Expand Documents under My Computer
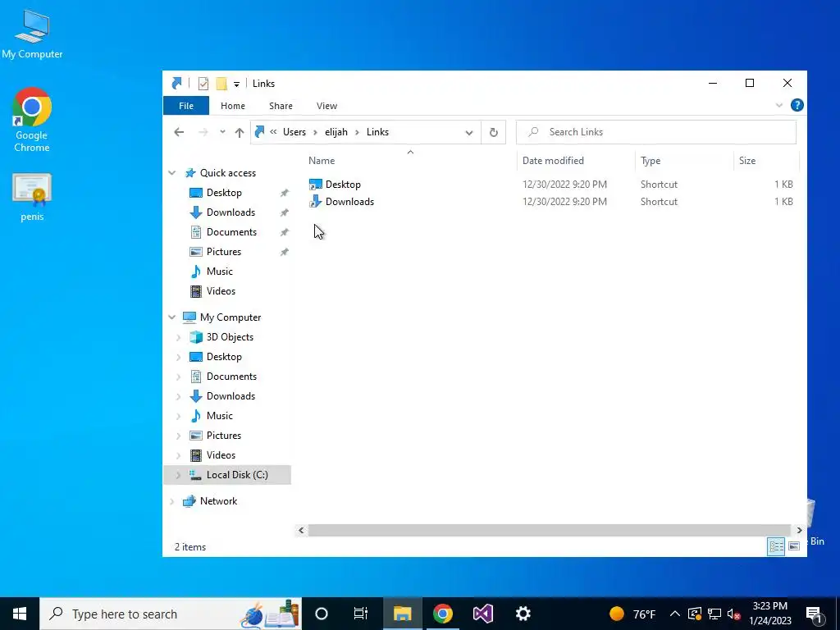The image size is (840, 630). [178, 377]
